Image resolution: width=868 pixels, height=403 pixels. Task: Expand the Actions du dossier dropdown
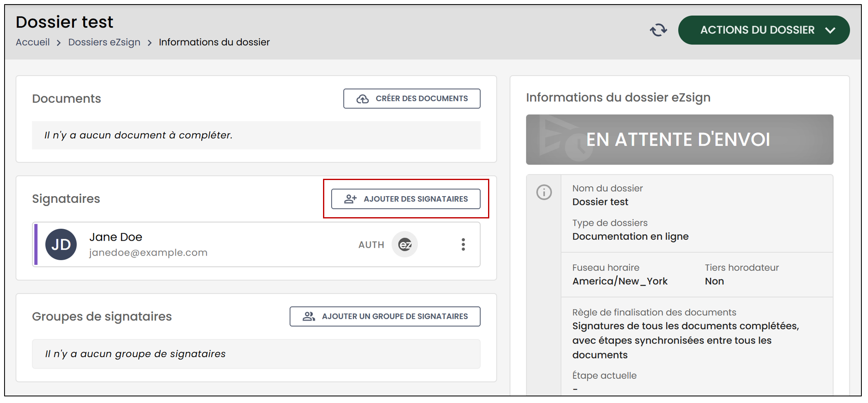[x=764, y=30]
